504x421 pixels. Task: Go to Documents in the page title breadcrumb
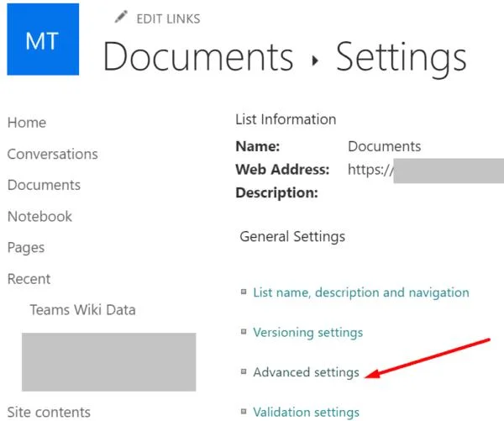click(198, 57)
